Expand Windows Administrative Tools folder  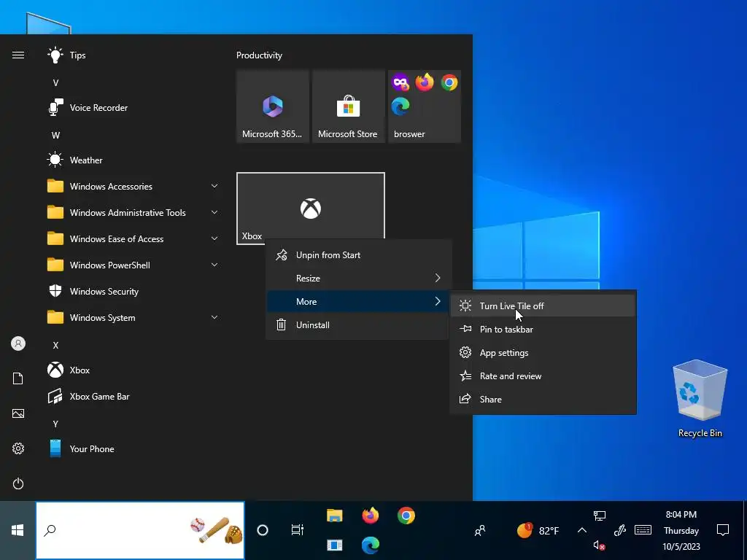133,212
